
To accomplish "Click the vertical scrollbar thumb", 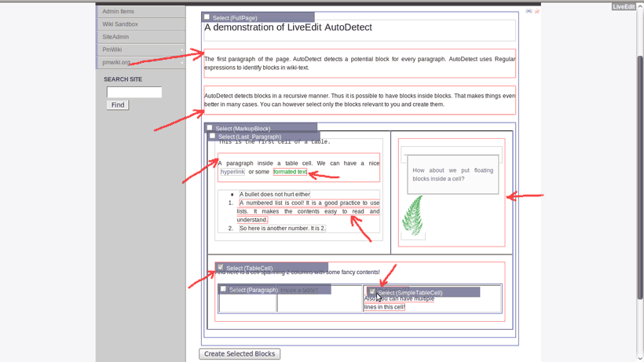I will point(640,177).
